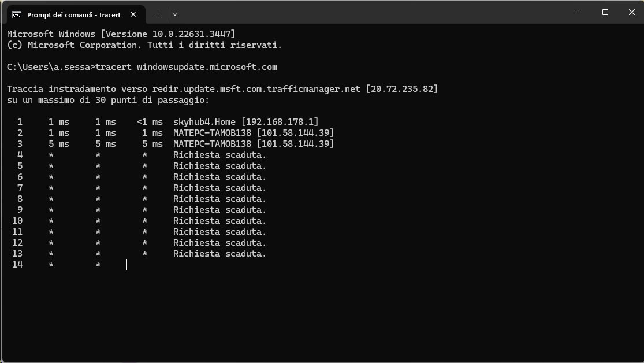Screen dimensions: 644x363
Task: Click the destination IP address 20.72.235.82
Action: pyautogui.click(x=402, y=89)
